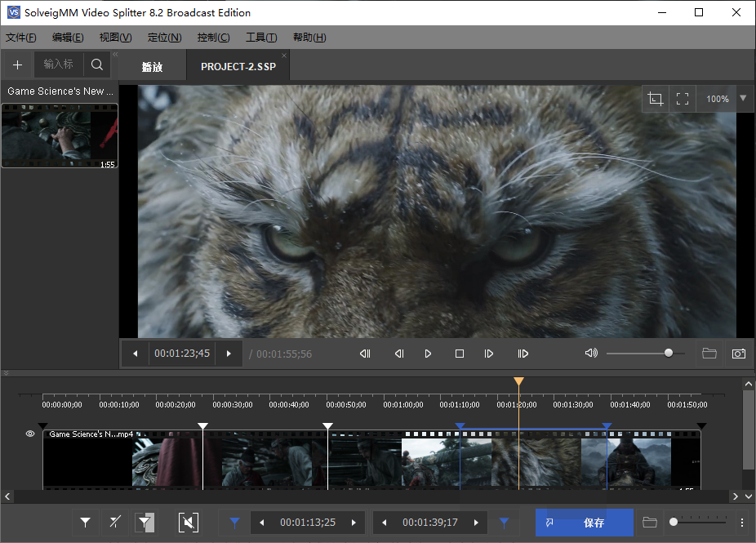Click the search magnifier in media panel
This screenshot has width=756, height=543.
click(97, 65)
